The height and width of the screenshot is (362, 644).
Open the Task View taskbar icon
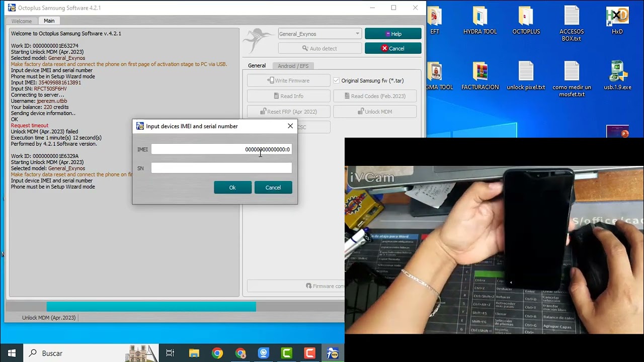tap(170, 353)
